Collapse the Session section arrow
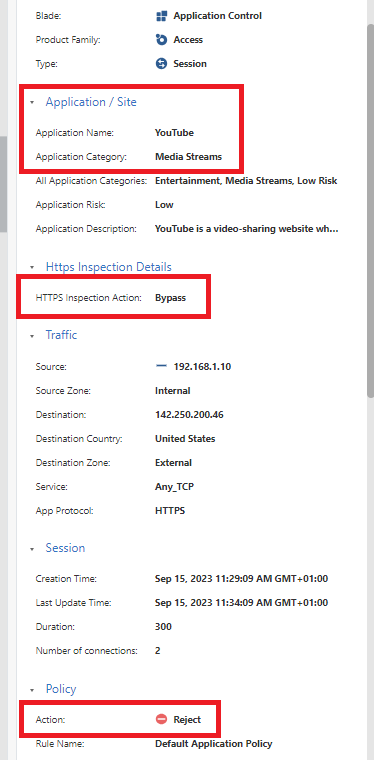Image resolution: width=374 pixels, height=760 pixels. [32, 549]
